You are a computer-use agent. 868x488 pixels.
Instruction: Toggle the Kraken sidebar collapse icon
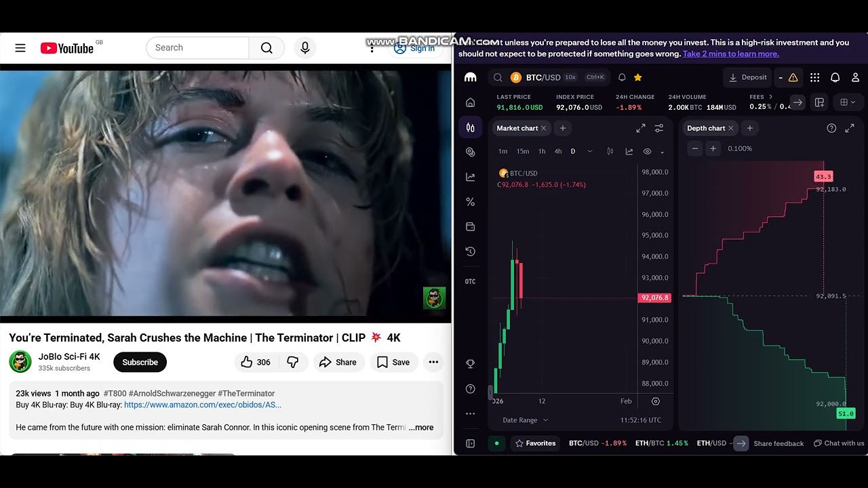tap(470, 443)
